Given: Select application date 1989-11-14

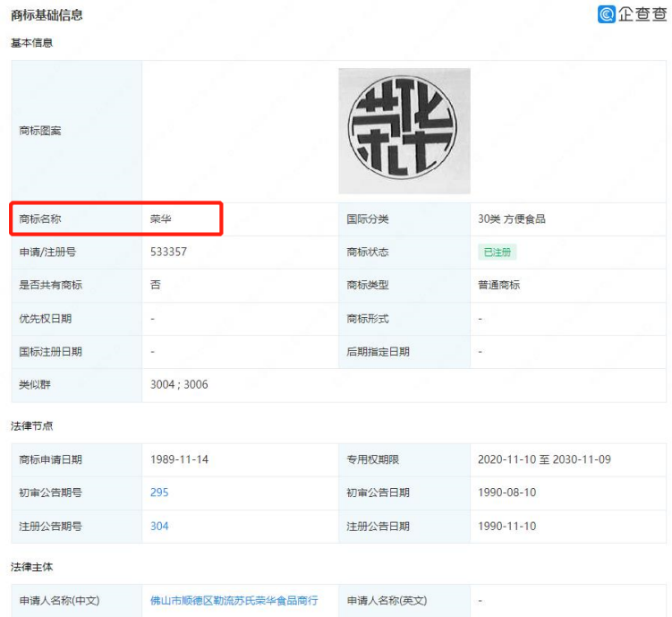Looking at the screenshot, I should tap(179, 459).
